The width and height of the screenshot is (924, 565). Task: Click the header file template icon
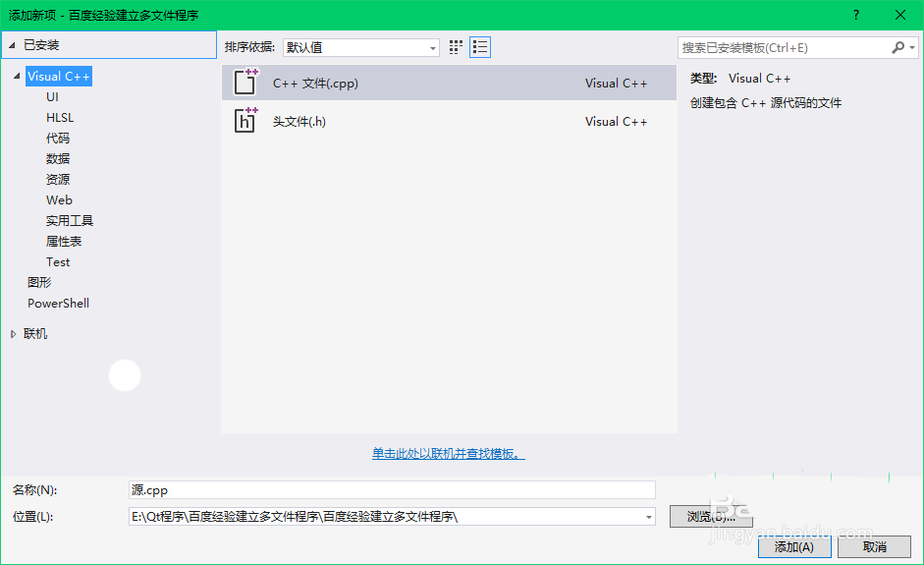[245, 120]
